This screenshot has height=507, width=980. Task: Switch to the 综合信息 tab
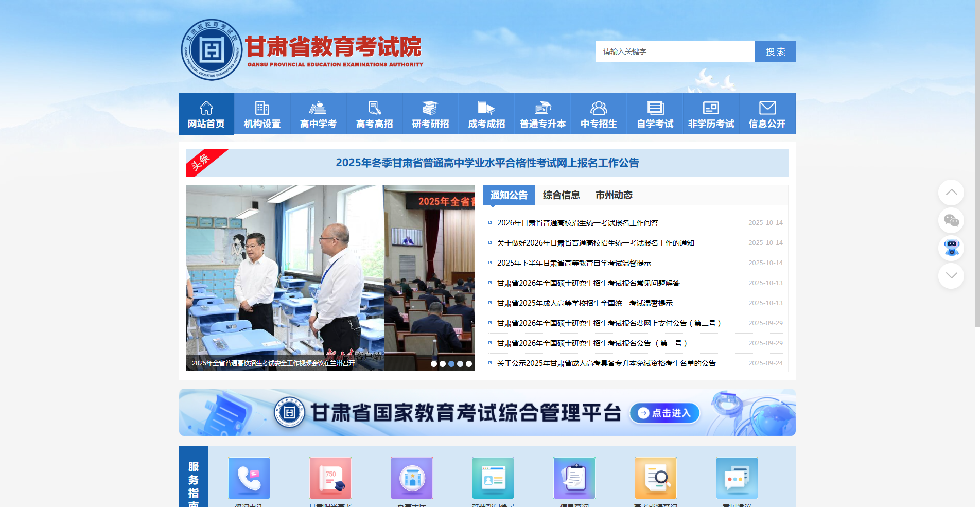tap(561, 195)
